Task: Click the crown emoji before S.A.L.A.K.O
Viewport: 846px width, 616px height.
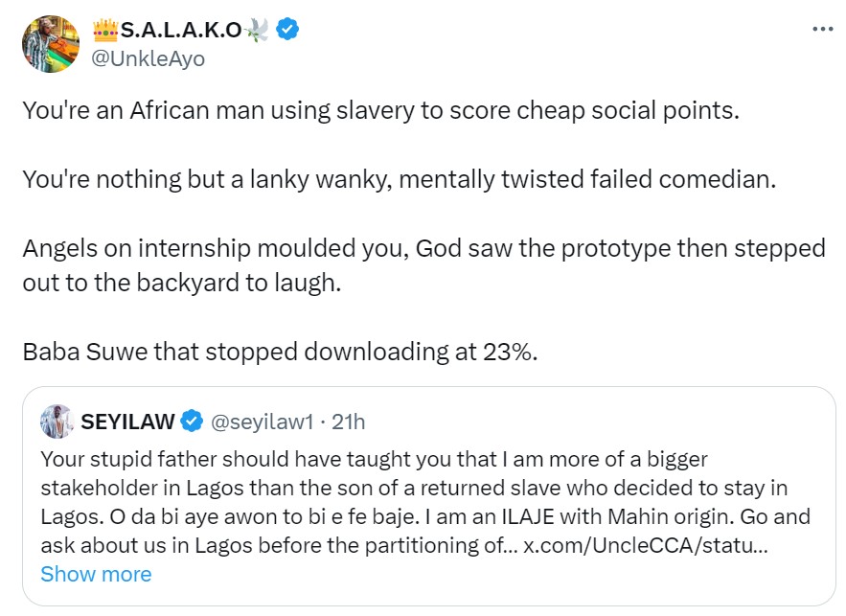Action: tap(104, 30)
